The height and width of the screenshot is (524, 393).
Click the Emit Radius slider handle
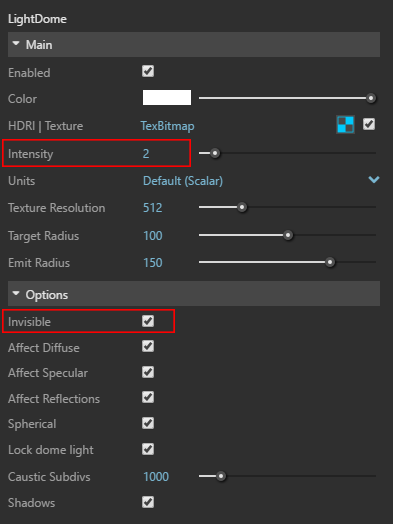click(330, 262)
